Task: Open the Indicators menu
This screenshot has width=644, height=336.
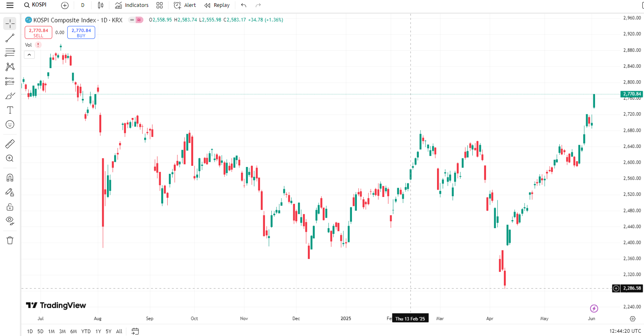Action: click(132, 5)
